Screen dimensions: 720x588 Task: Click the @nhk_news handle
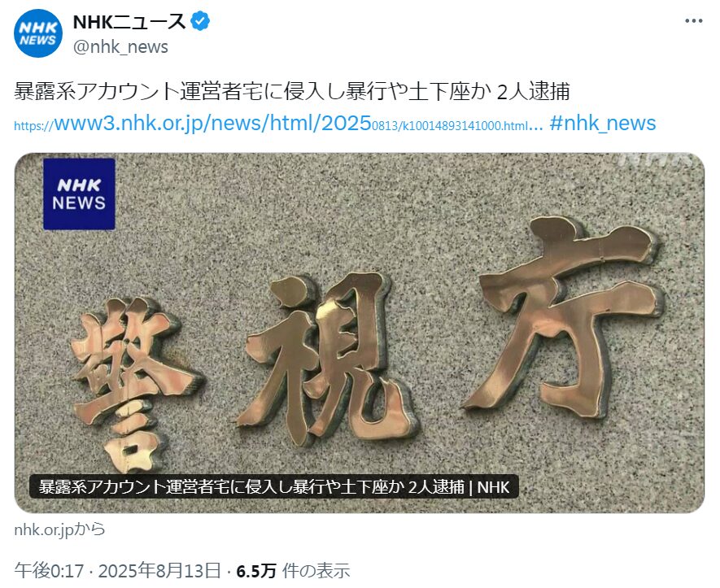[x=120, y=47]
